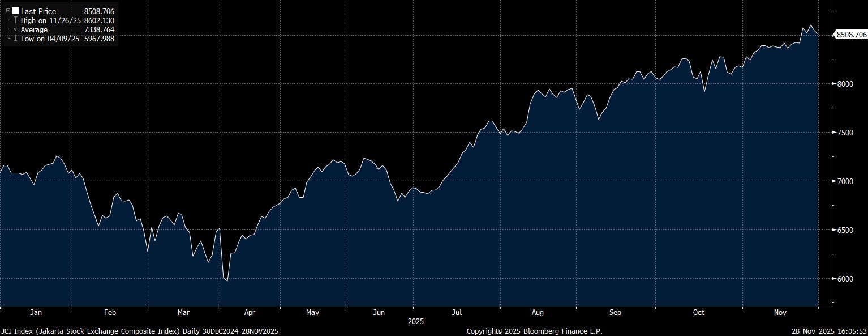Click the High marker icon in legend
This screenshot has height=336, width=868.
(x=15, y=20)
